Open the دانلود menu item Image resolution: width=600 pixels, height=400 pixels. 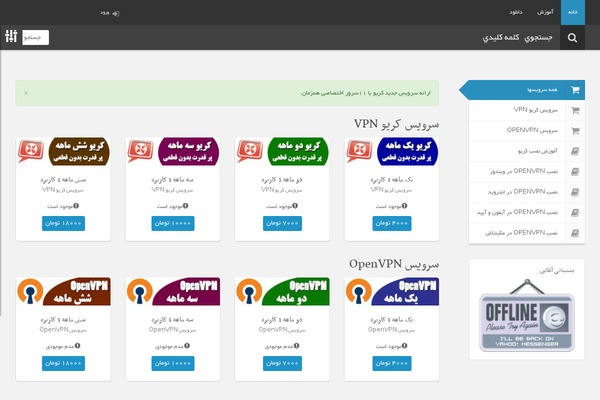[x=516, y=12]
